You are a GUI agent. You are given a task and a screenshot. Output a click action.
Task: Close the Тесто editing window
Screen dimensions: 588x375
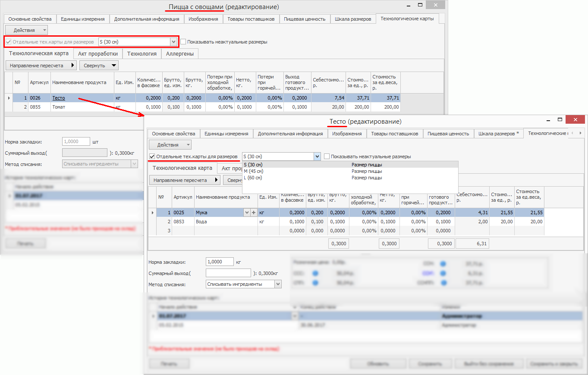pos(575,120)
